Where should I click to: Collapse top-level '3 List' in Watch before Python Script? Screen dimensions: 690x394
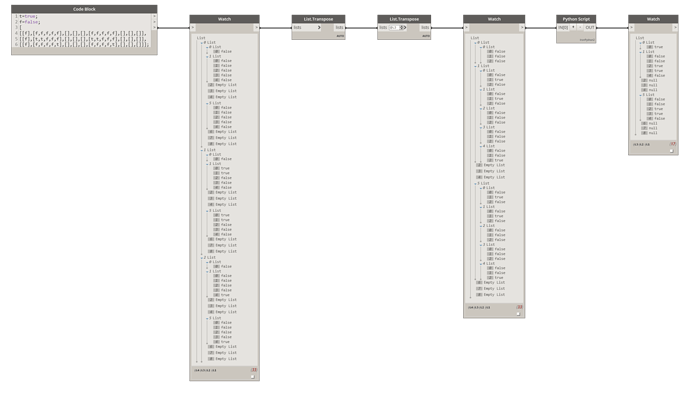coord(476,184)
